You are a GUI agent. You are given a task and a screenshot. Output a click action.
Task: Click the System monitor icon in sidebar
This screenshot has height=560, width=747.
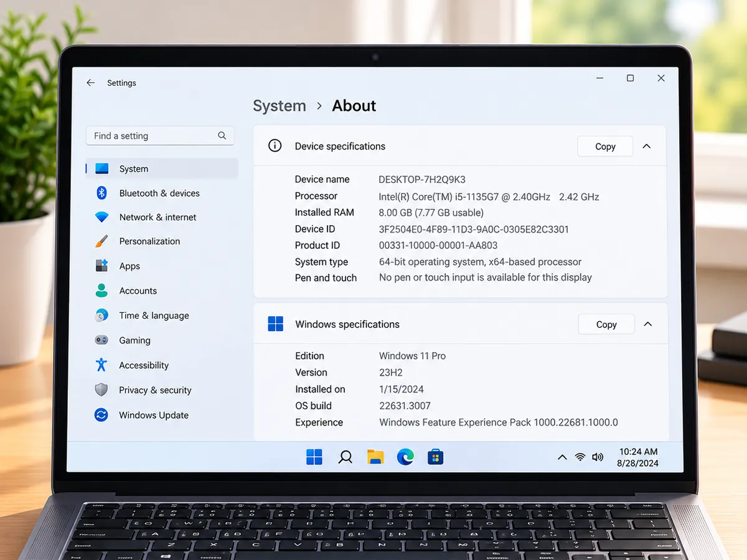point(101,169)
